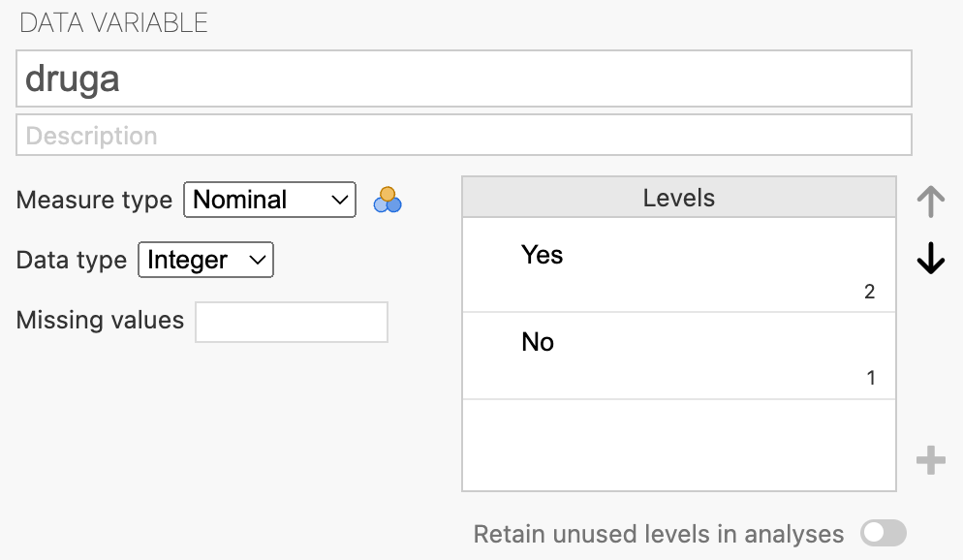Click value 2 of the Yes level
The width and height of the screenshot is (963, 560).
tap(869, 292)
